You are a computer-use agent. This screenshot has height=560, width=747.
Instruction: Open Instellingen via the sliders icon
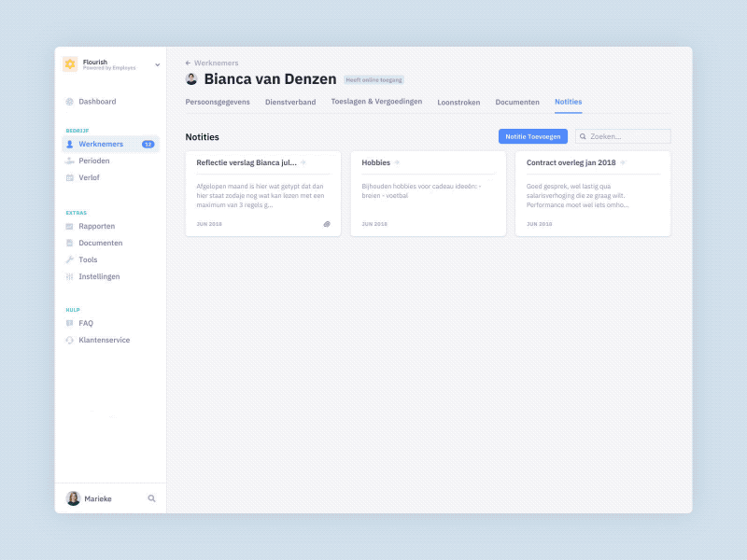(x=69, y=276)
